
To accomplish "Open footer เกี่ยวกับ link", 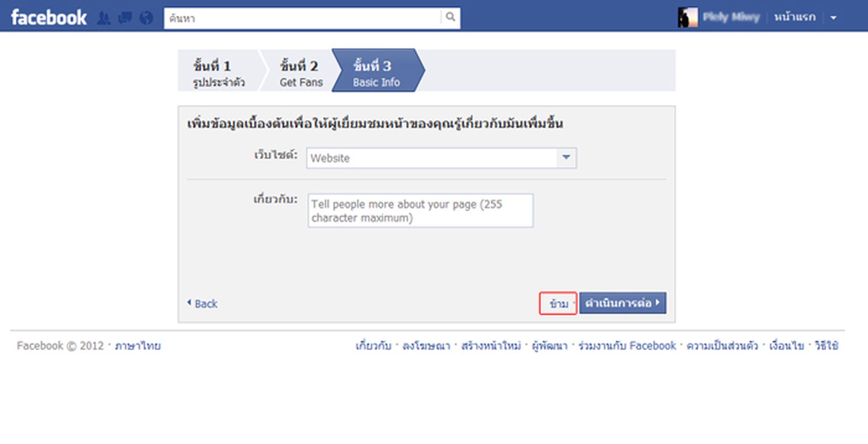I will (373, 346).
